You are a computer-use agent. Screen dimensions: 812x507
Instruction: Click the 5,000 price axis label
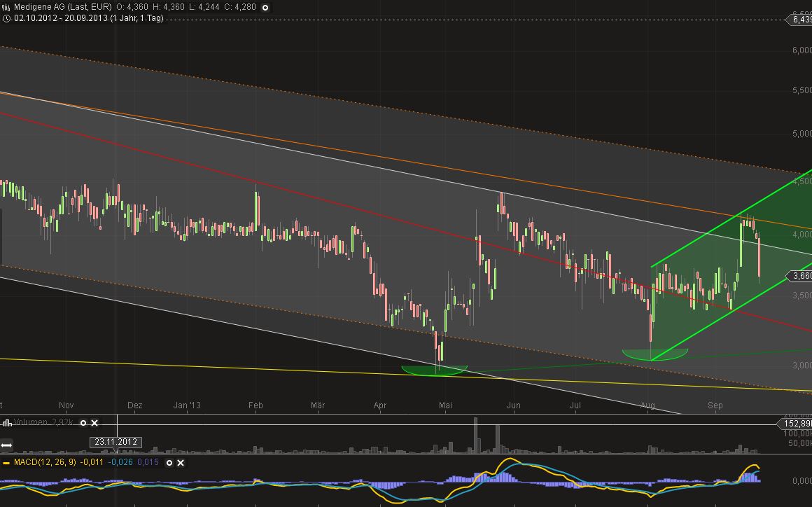tap(801, 134)
